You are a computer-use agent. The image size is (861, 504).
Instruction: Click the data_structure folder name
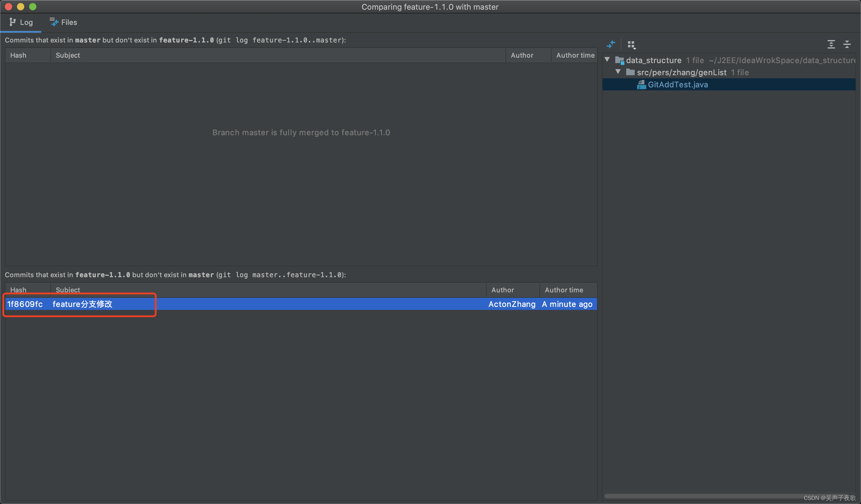click(x=653, y=60)
